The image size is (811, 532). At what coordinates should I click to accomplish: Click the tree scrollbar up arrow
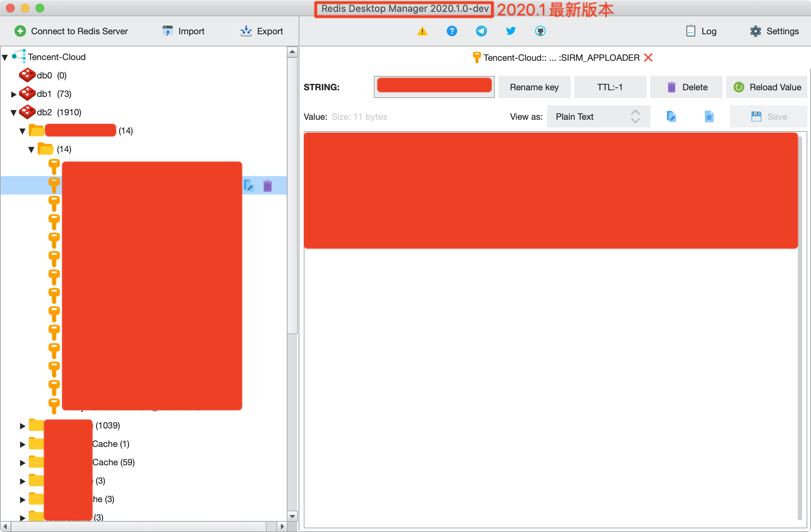click(x=292, y=52)
